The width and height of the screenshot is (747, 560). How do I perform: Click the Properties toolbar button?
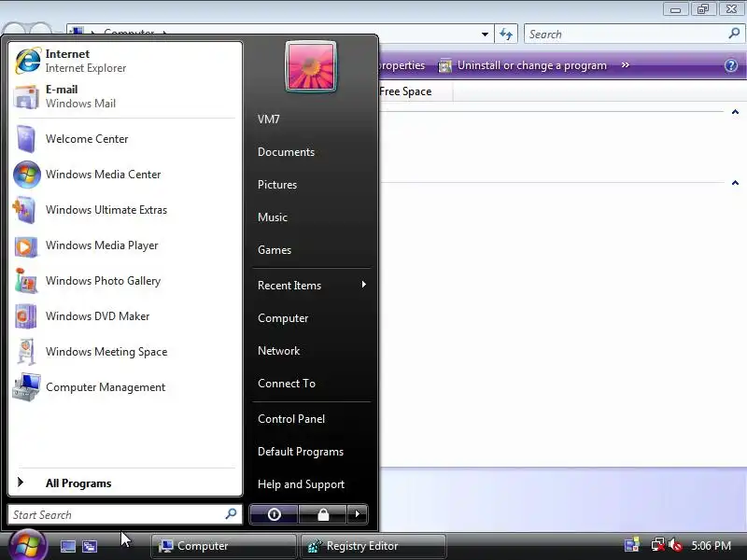click(402, 65)
